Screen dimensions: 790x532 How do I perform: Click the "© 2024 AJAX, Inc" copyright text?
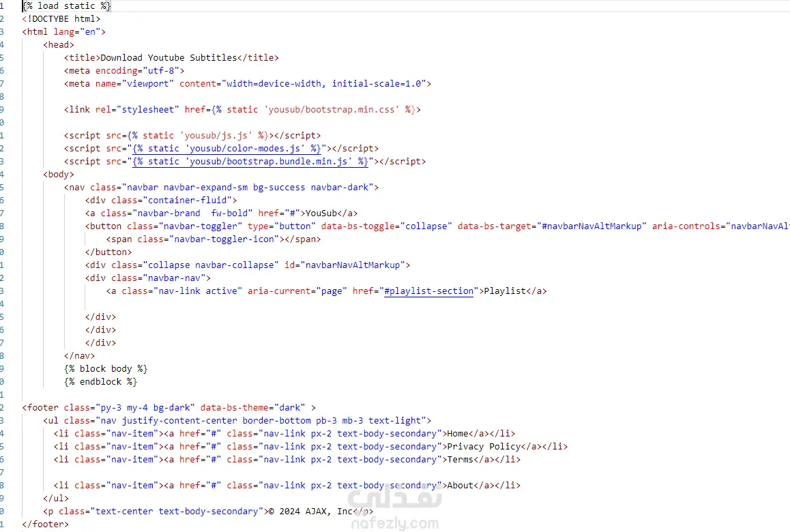click(310, 512)
